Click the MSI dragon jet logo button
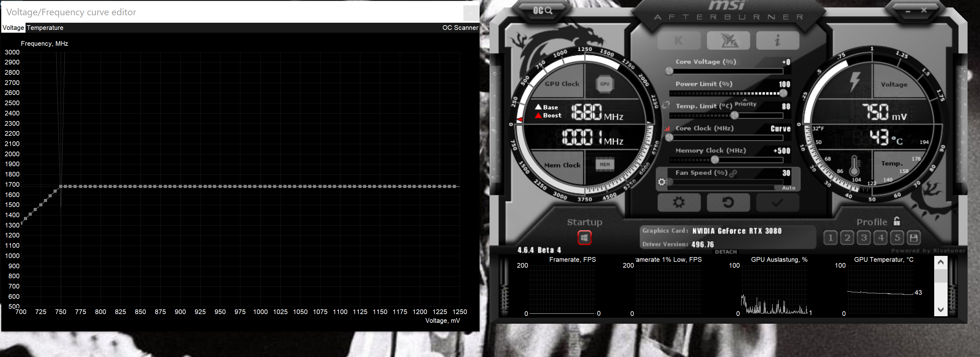980x357 pixels. click(x=728, y=41)
